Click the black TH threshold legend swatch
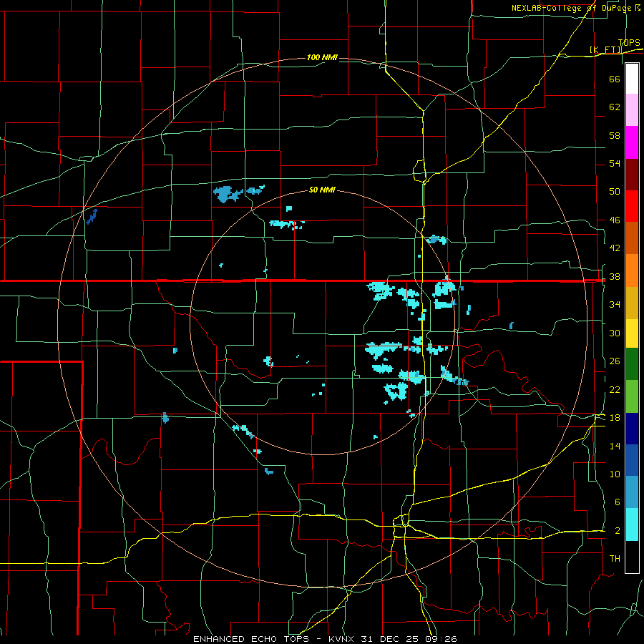 (632, 557)
